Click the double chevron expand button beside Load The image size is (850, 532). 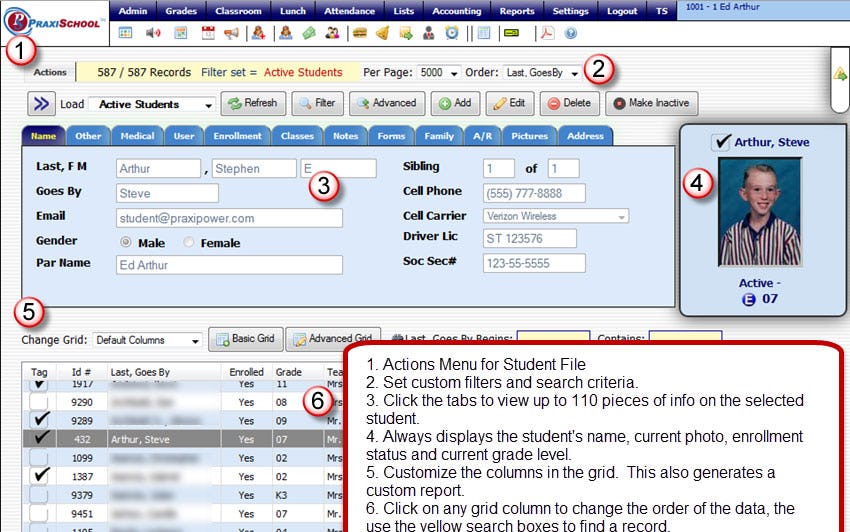(x=41, y=104)
